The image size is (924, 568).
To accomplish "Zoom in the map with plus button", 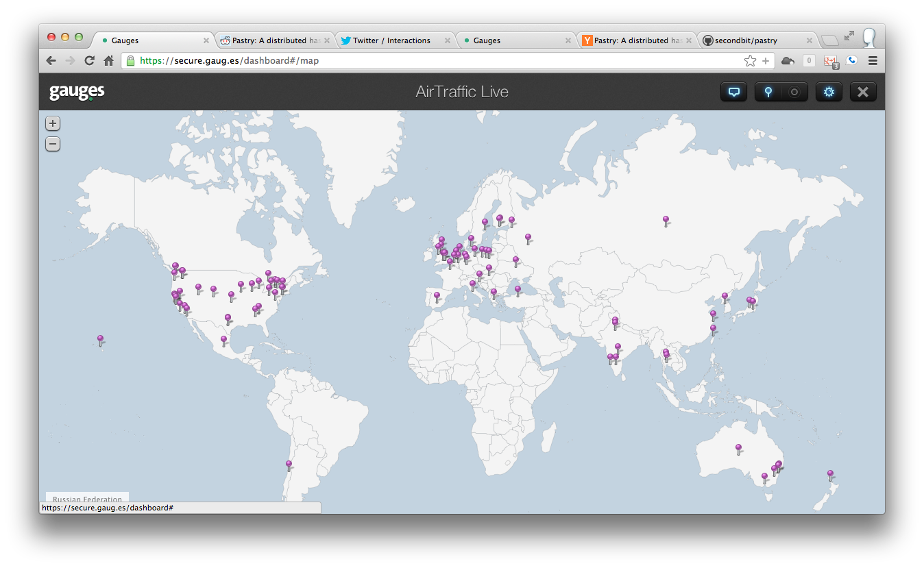I will coord(53,123).
